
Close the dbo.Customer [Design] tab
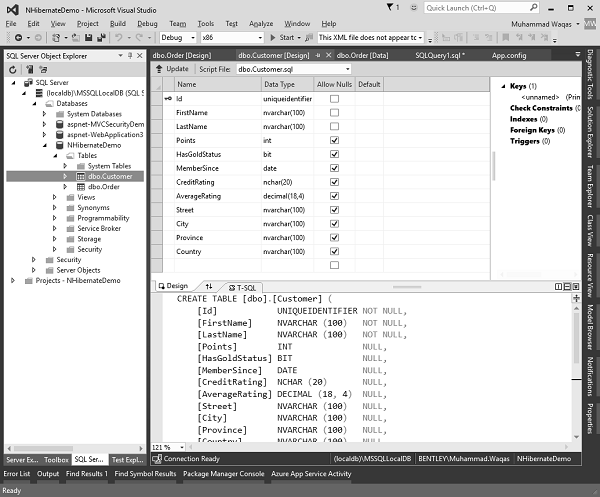(328, 55)
